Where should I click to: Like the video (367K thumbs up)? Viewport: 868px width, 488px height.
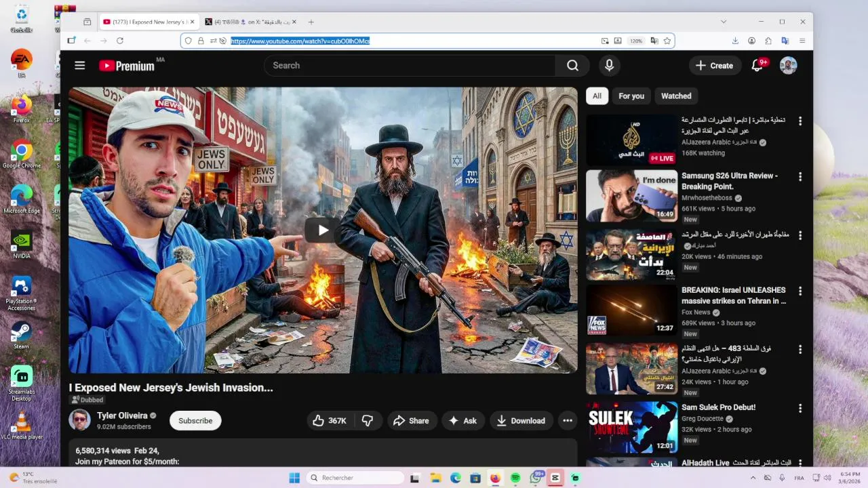pos(330,421)
